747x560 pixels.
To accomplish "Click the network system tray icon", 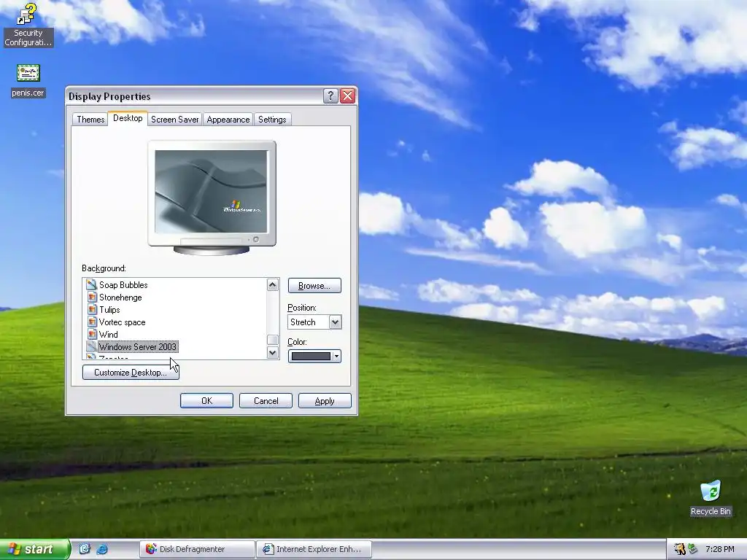I will coord(693,549).
